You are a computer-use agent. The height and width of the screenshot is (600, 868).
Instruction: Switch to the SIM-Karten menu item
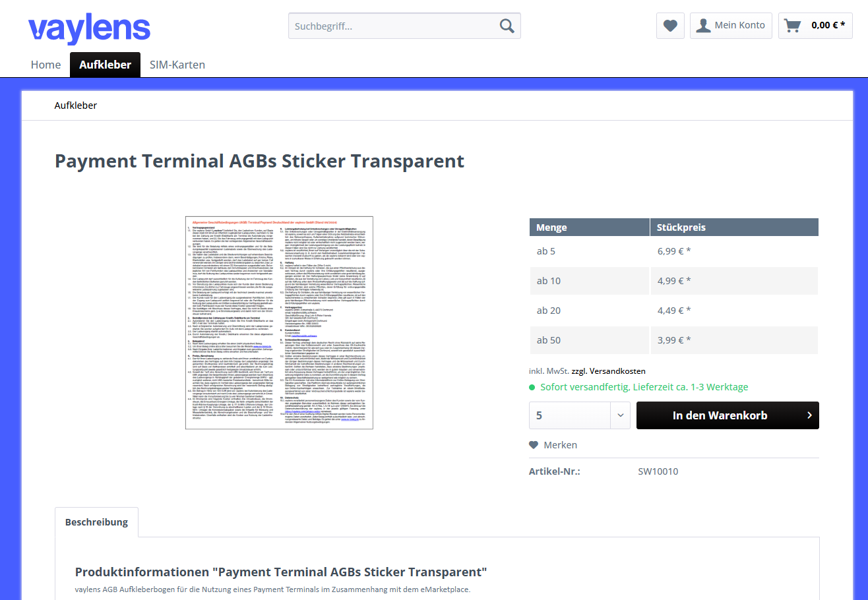coord(177,65)
